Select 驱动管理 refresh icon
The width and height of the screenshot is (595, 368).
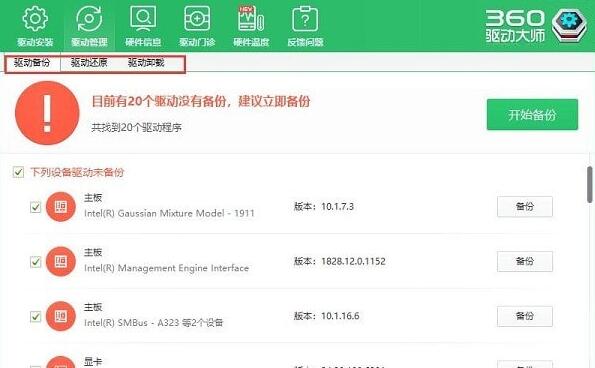[x=89, y=18]
